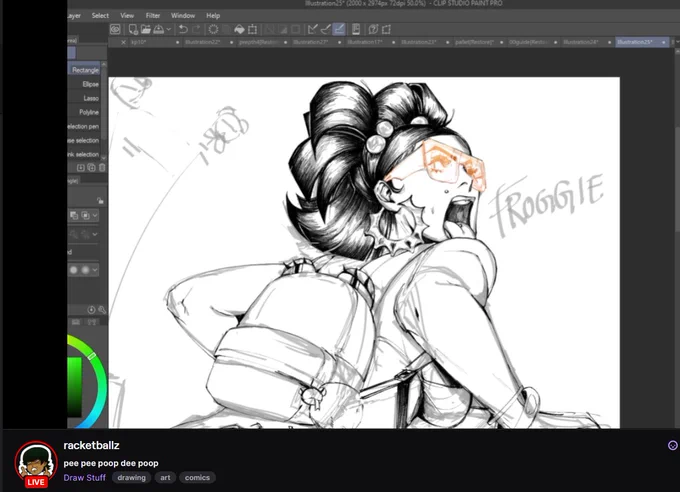Click the sub tool list scroll-down arrow
This screenshot has width=680, height=492.
(x=104, y=157)
